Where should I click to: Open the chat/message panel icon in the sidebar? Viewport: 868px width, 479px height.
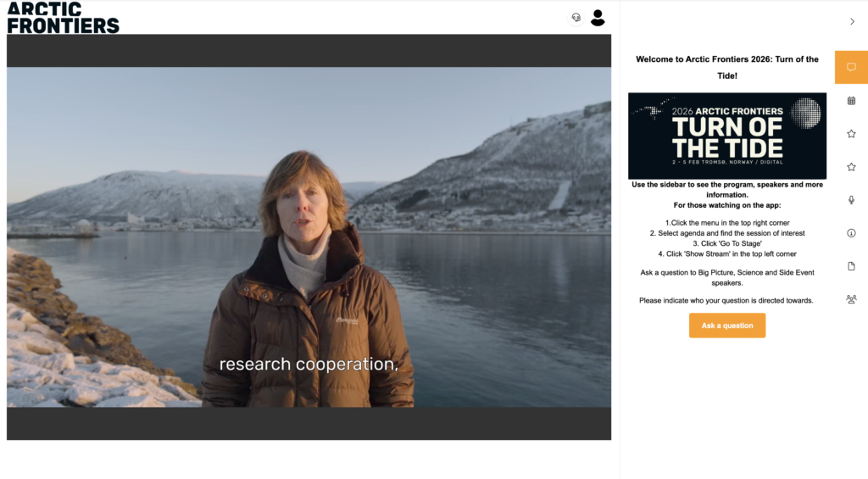851,67
